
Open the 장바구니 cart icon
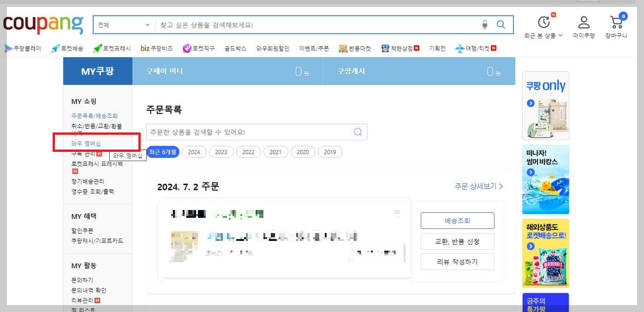[616, 22]
